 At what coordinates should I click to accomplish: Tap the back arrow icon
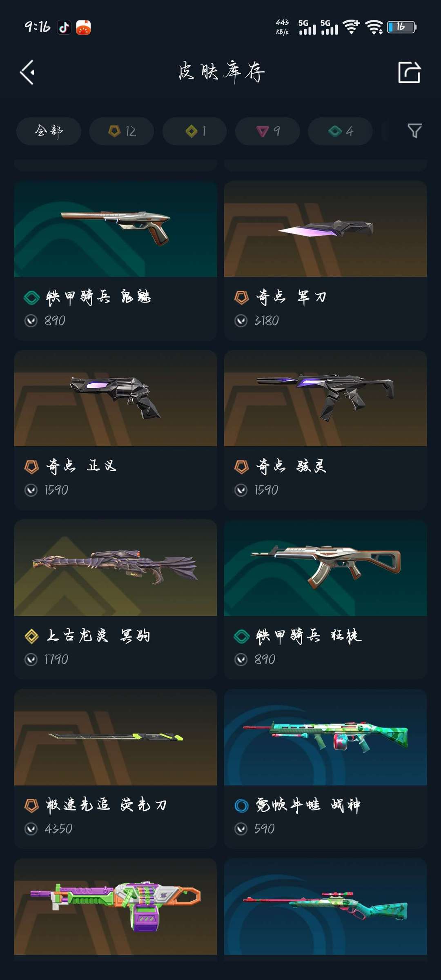(x=28, y=72)
